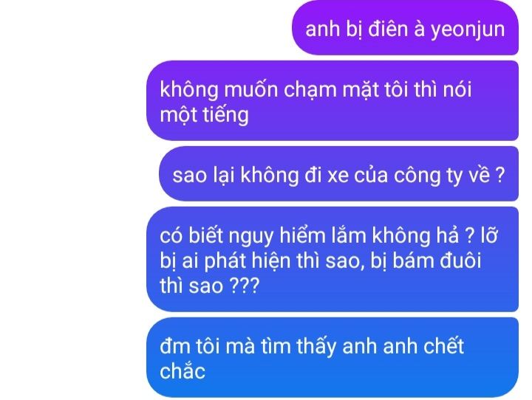This screenshot has width=532, height=400.
Task: Click the triple question marks '???'
Action: [245, 286]
